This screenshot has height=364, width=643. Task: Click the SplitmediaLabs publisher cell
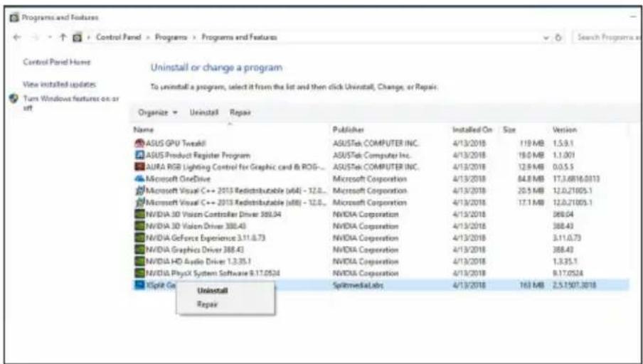[x=358, y=285]
